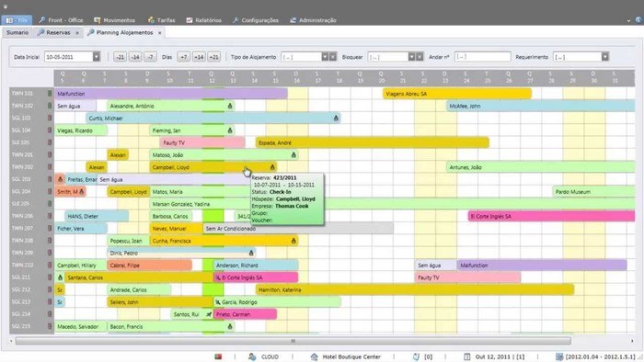Open the Data Inicial date dropdown
Viewport: 644px width, 362px height.
96,57
